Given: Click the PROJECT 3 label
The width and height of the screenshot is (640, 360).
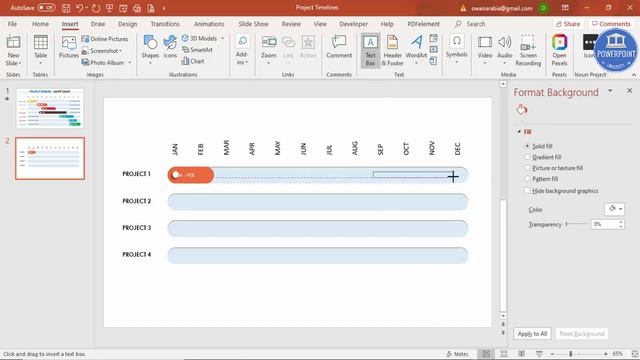Looking at the screenshot, I should 137,228.
